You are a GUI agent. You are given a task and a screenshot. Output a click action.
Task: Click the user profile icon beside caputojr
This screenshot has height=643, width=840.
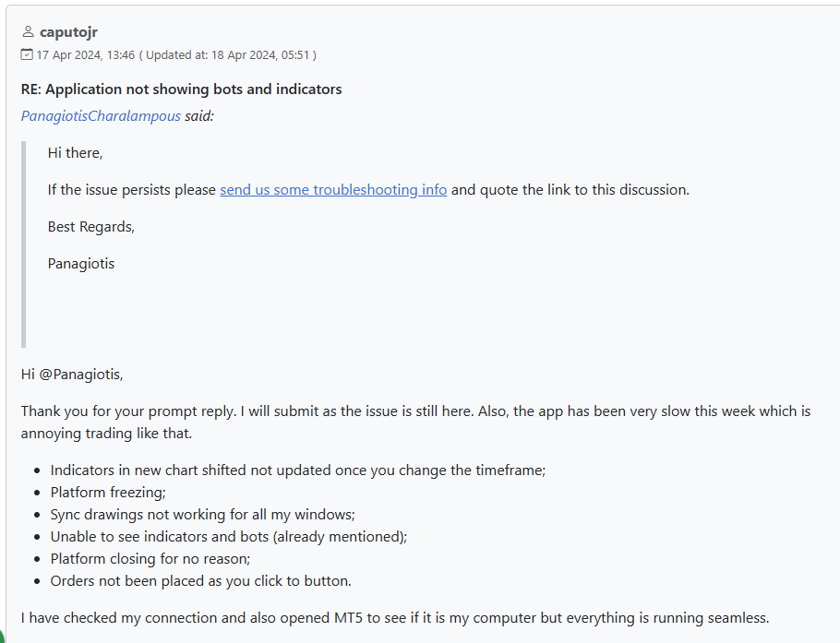(x=28, y=32)
